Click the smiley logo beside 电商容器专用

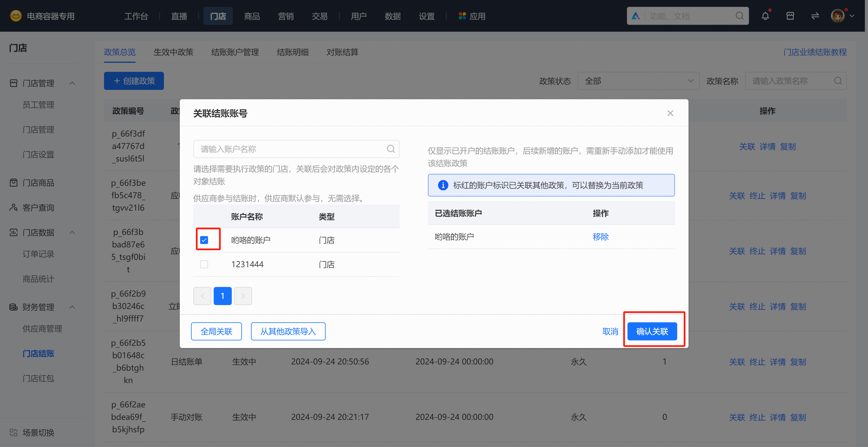point(16,16)
